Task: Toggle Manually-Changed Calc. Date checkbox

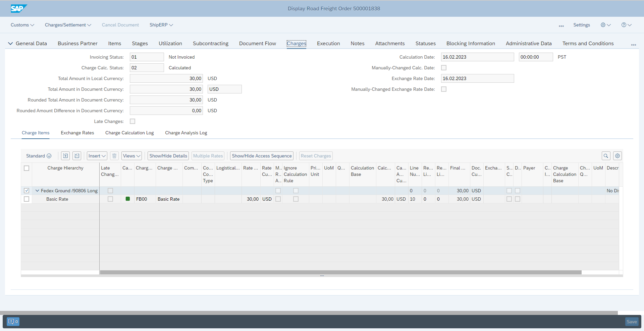Action: click(x=444, y=68)
